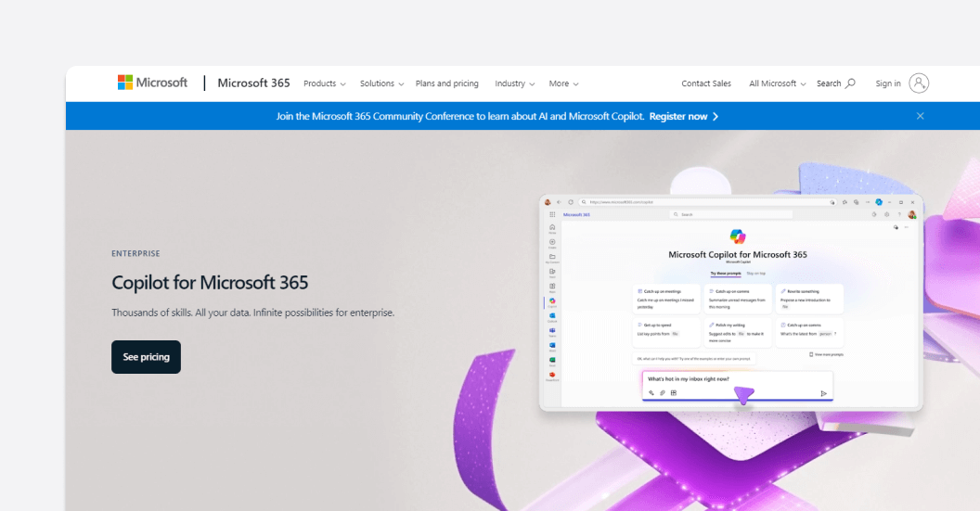Image resolution: width=980 pixels, height=511 pixels.
Task: Open the Contact Sales link
Action: click(x=706, y=83)
